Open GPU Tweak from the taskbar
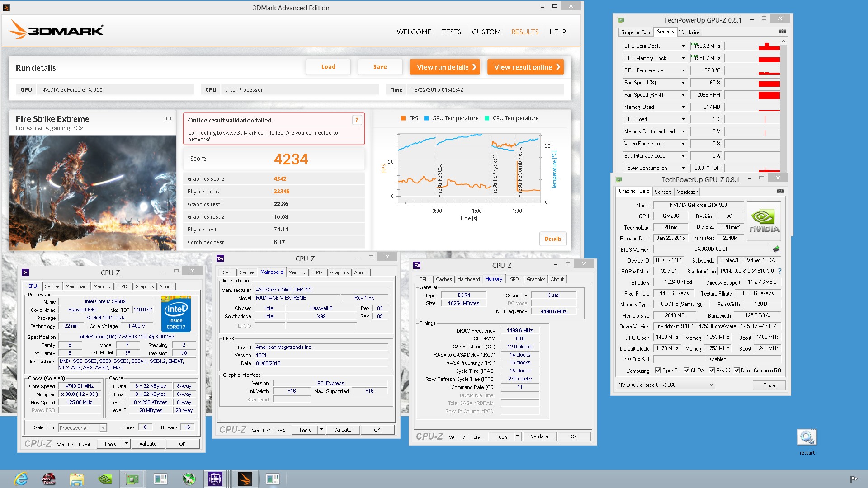 [x=49, y=479]
